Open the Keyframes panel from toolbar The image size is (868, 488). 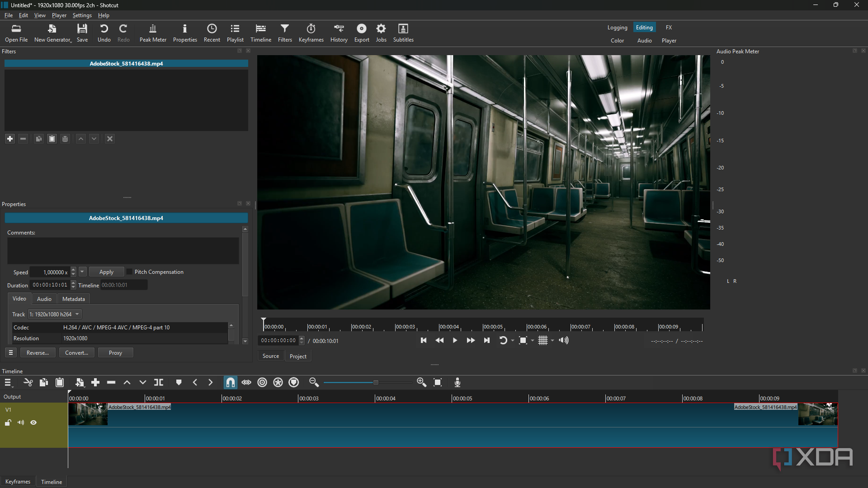click(x=311, y=33)
